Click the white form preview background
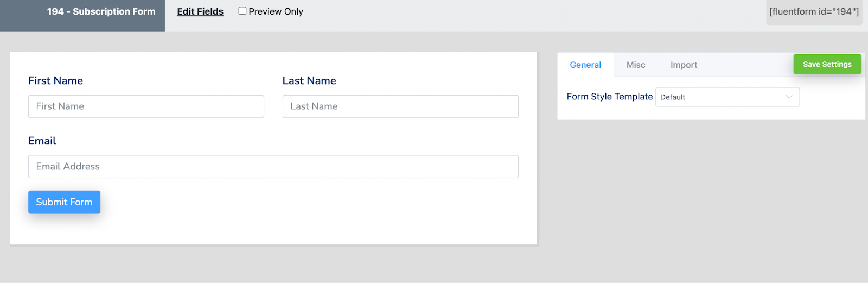868x283 pixels. pos(325,223)
